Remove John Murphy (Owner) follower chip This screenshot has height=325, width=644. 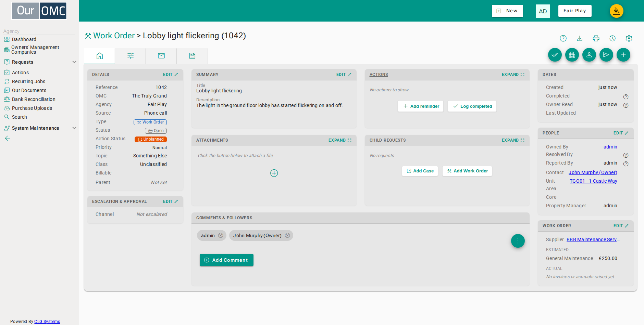(x=287, y=235)
